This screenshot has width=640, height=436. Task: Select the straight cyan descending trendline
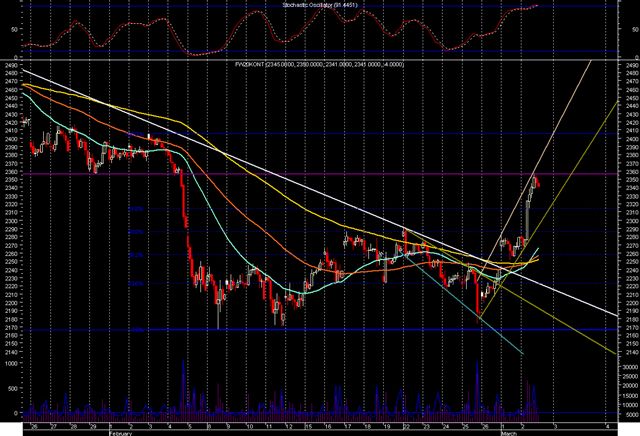click(465, 305)
